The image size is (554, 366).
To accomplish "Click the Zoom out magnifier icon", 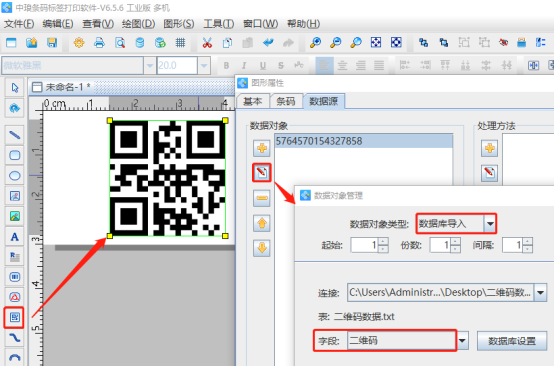I will 335,43.
